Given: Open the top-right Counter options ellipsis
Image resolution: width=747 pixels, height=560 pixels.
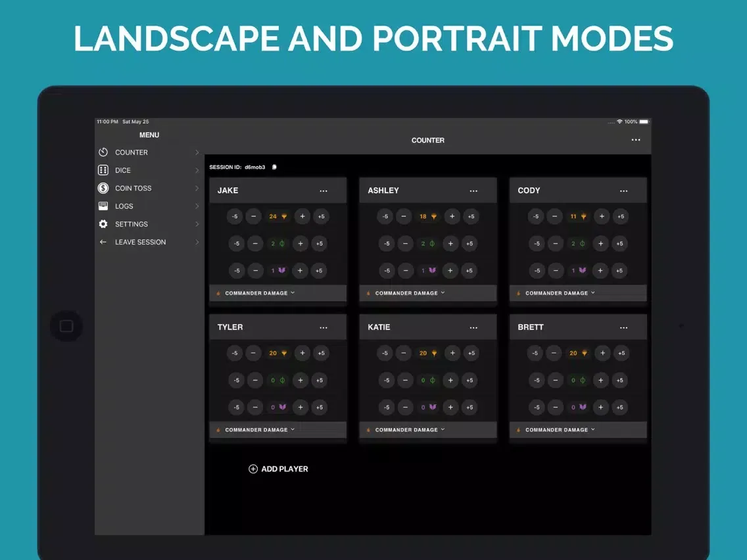Looking at the screenshot, I should click(x=635, y=140).
